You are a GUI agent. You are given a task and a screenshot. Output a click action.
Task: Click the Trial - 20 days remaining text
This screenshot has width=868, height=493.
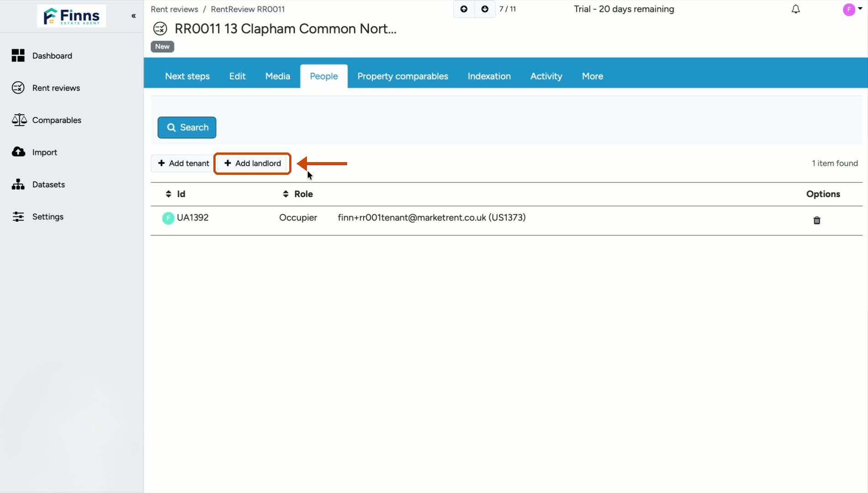coord(624,9)
